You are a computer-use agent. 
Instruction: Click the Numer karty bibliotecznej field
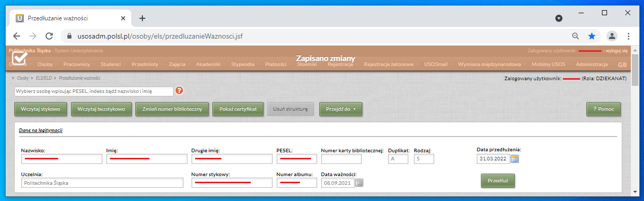click(x=342, y=159)
